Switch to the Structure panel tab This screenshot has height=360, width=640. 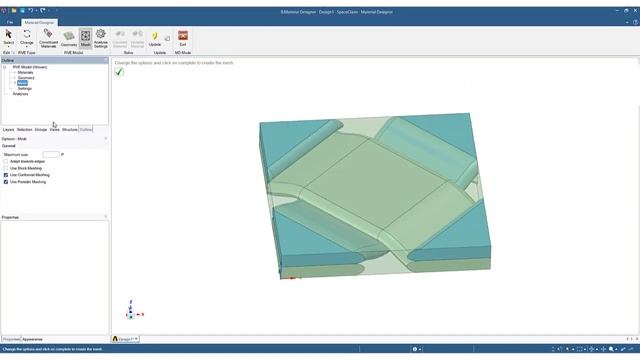pyautogui.click(x=69, y=130)
